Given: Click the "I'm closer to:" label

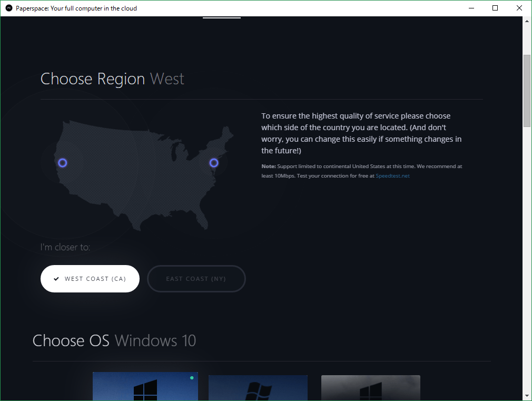Looking at the screenshot, I should (x=65, y=247).
